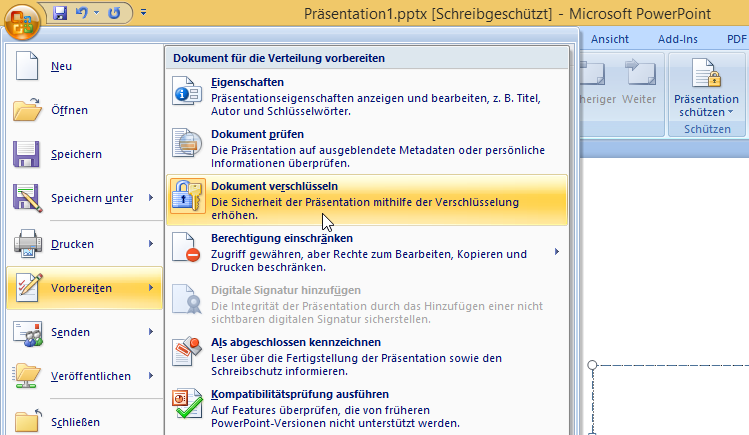Open the PDF ribbon tab
This screenshot has width=749, height=435.
tap(737, 39)
